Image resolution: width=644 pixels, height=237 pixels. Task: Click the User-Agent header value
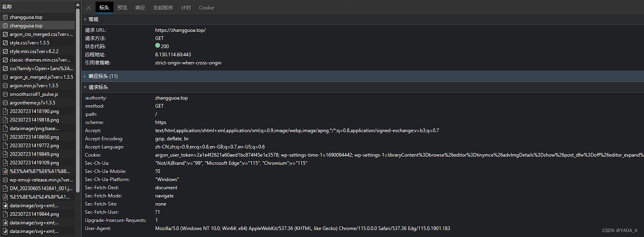(303, 228)
